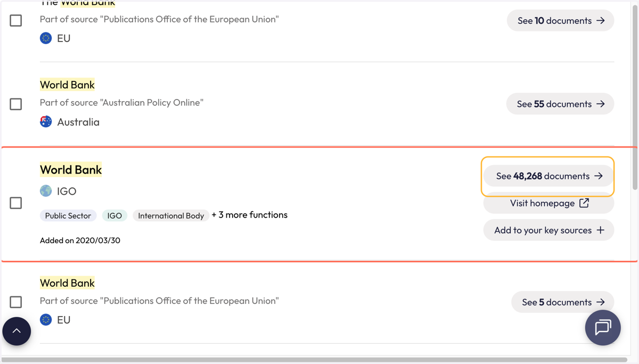
Task: Click the Public Sector tag
Action: click(x=68, y=216)
